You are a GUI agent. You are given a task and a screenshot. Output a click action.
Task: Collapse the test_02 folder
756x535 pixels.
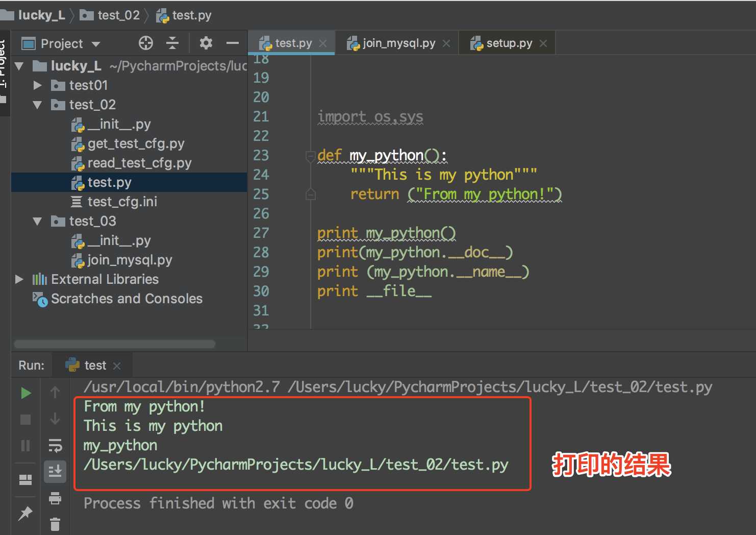tap(37, 105)
